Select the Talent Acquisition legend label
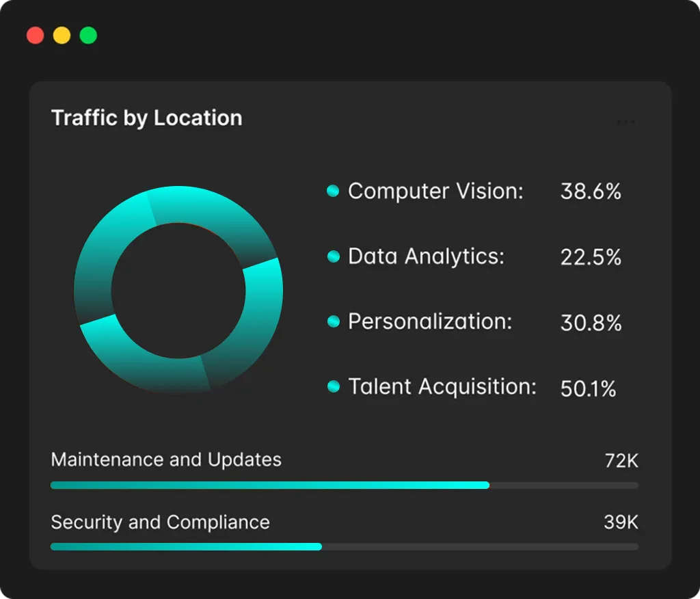Viewport: 700px width, 599px height. click(442, 387)
